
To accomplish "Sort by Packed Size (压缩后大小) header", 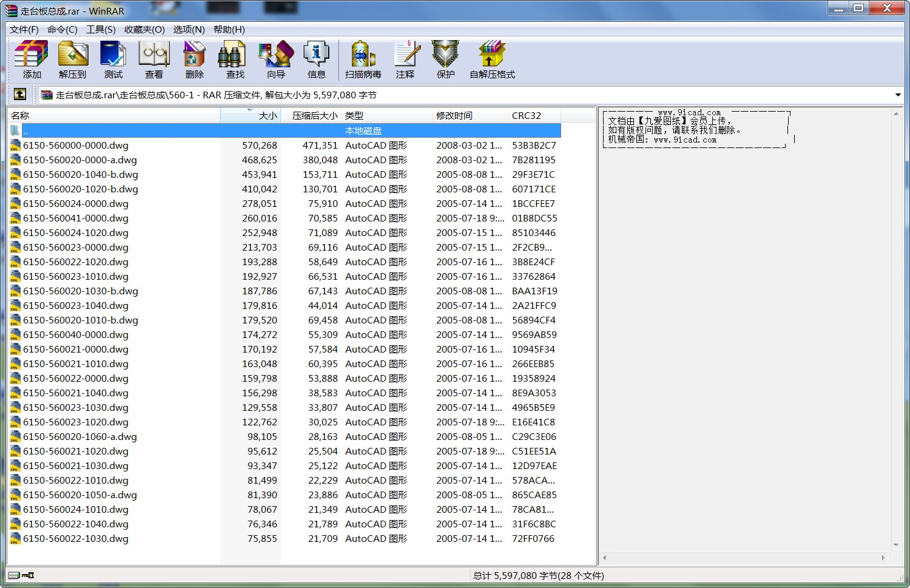I will pos(311,115).
